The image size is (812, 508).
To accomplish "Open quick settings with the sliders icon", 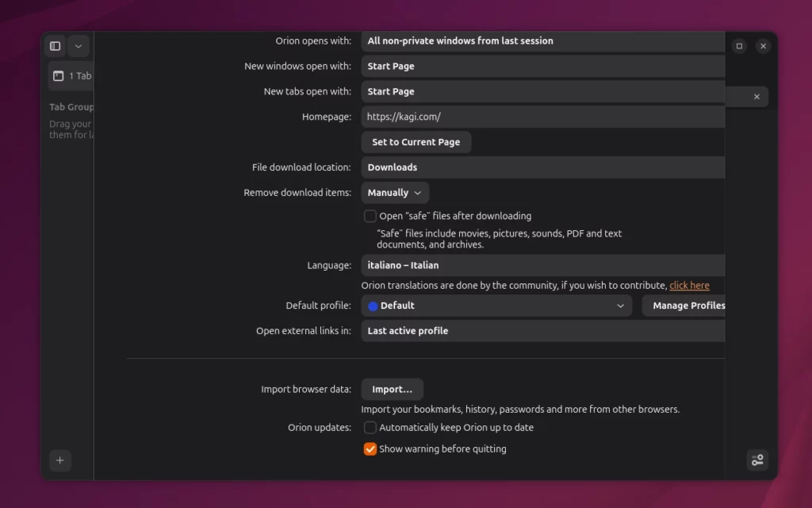I will [x=756, y=460].
